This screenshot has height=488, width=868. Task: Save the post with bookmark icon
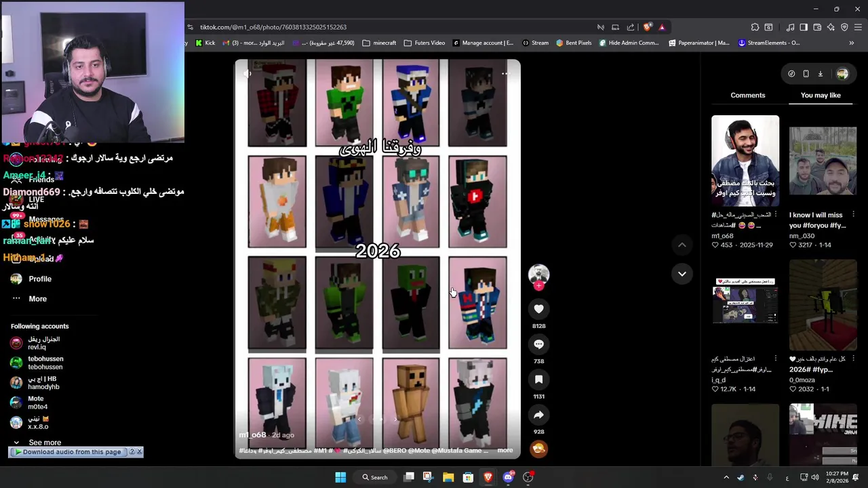tap(538, 380)
